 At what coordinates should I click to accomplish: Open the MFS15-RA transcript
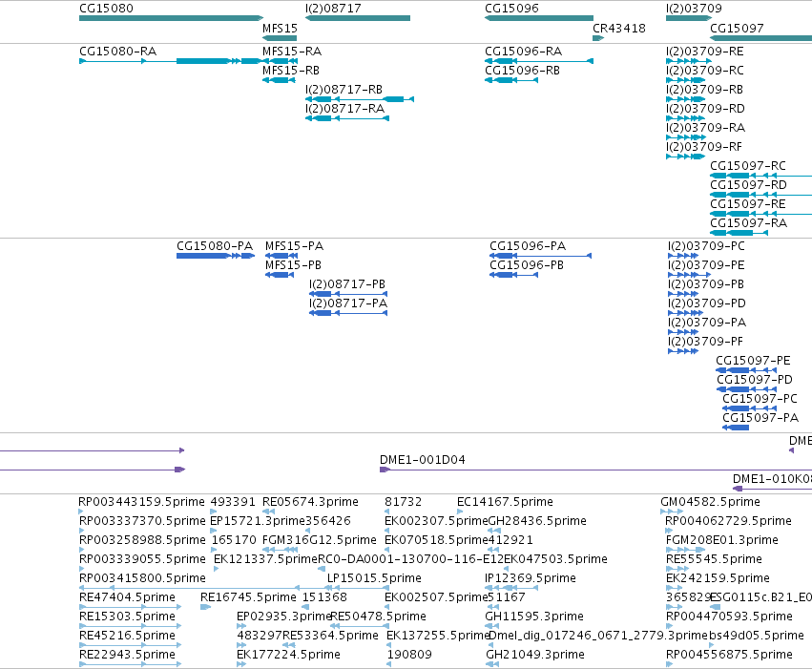(292, 52)
